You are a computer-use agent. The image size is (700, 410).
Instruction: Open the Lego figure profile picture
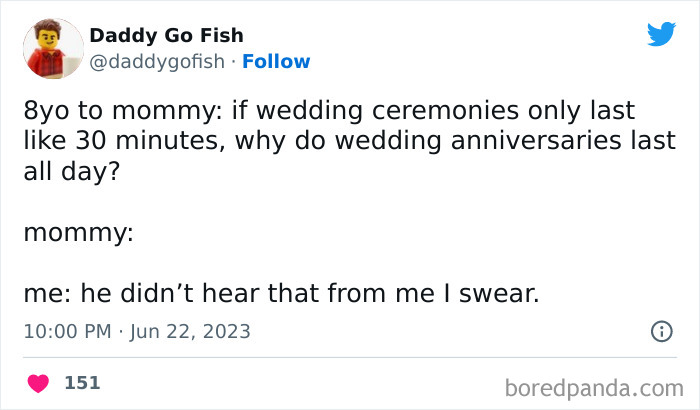tap(52, 48)
